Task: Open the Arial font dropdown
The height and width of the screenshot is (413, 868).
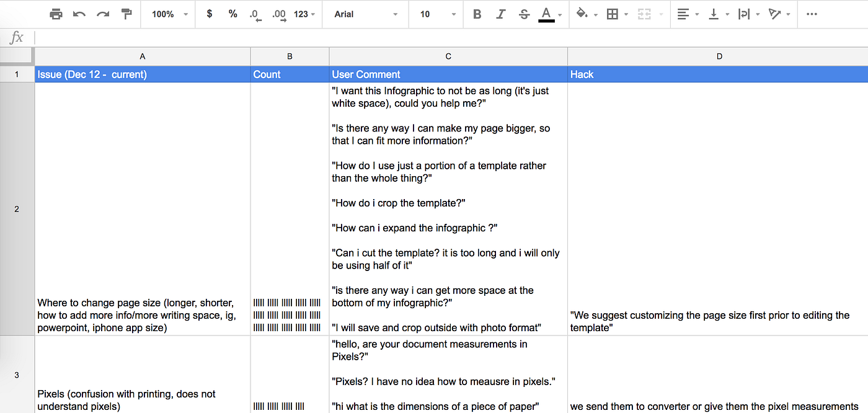Action: 366,14
